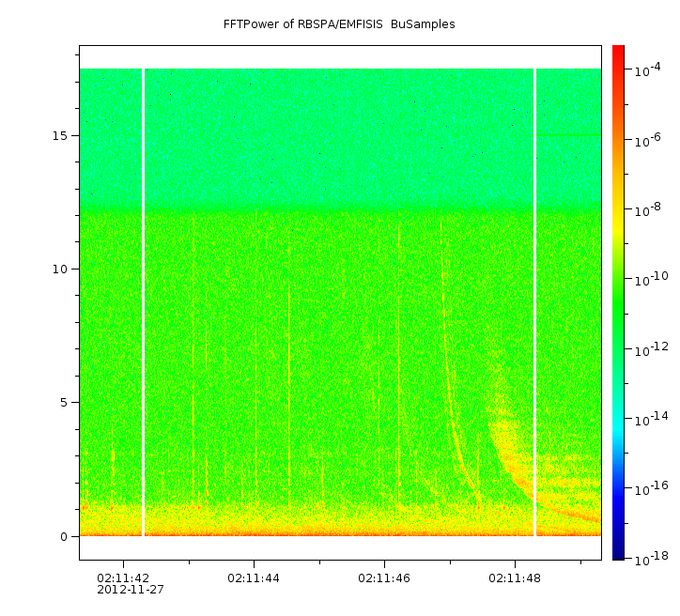Image resolution: width=680 pixels, height=616 pixels.
Task: Click the 02:11:44 time axis label
Action: (254, 577)
